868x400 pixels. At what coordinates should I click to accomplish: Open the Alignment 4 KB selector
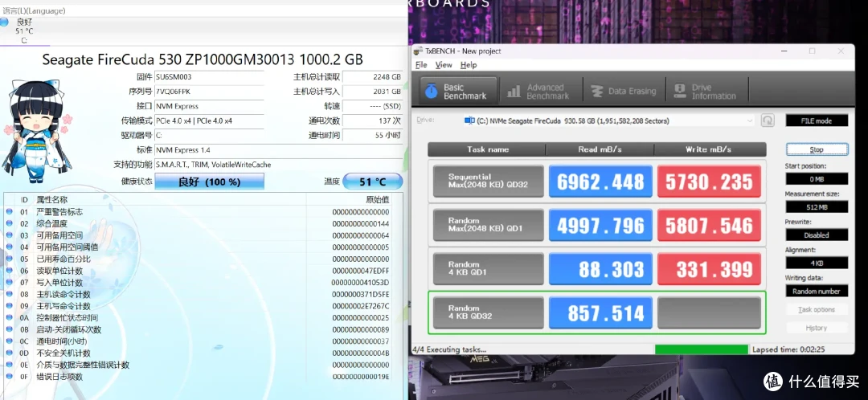click(817, 263)
